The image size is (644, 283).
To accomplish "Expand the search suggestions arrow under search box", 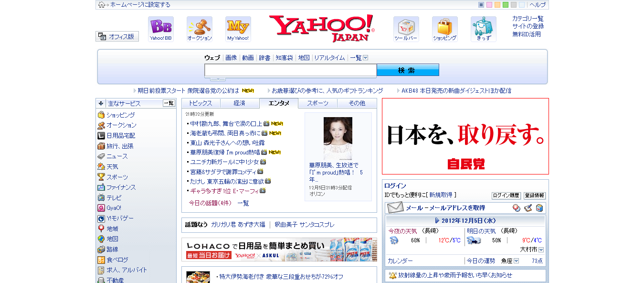I will coord(218,79).
